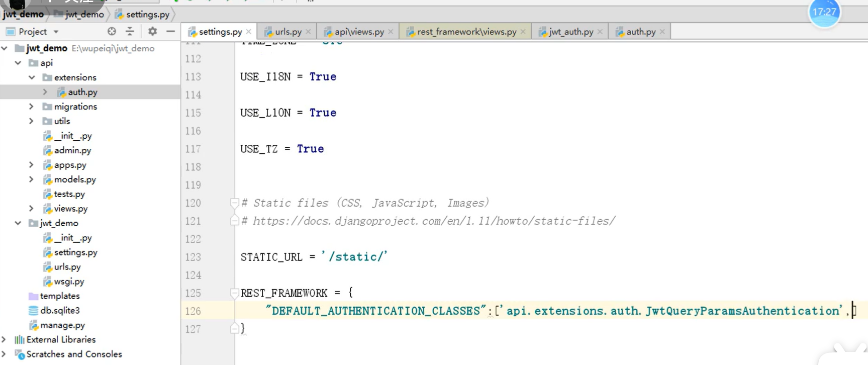This screenshot has width=868, height=365.
Task: Expand External Libraries node
Action: (5, 339)
